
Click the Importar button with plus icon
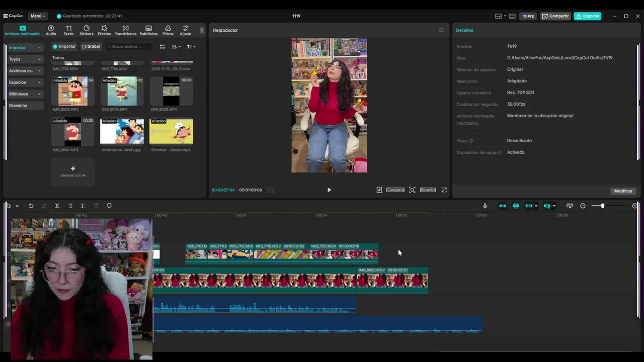pyautogui.click(x=64, y=47)
